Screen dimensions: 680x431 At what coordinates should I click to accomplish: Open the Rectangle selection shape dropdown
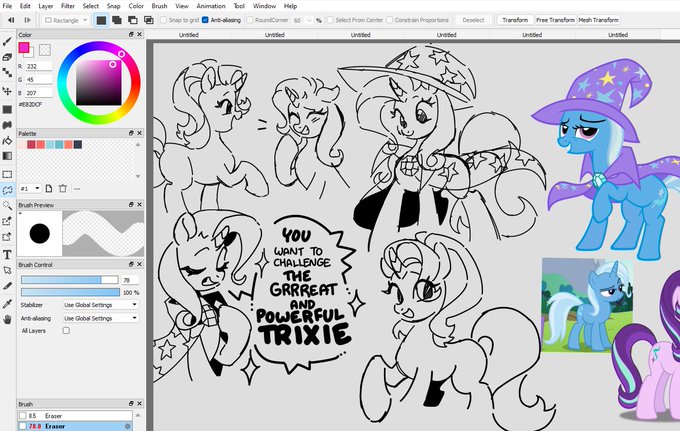66,20
